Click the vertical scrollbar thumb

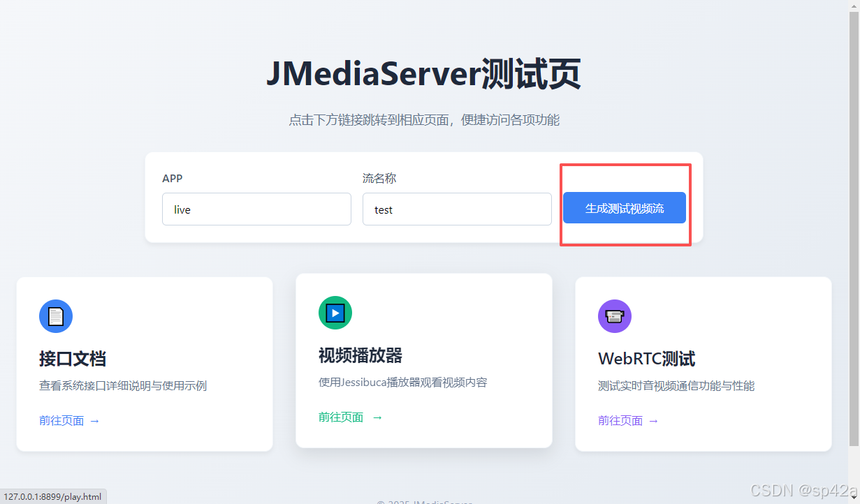(854, 229)
